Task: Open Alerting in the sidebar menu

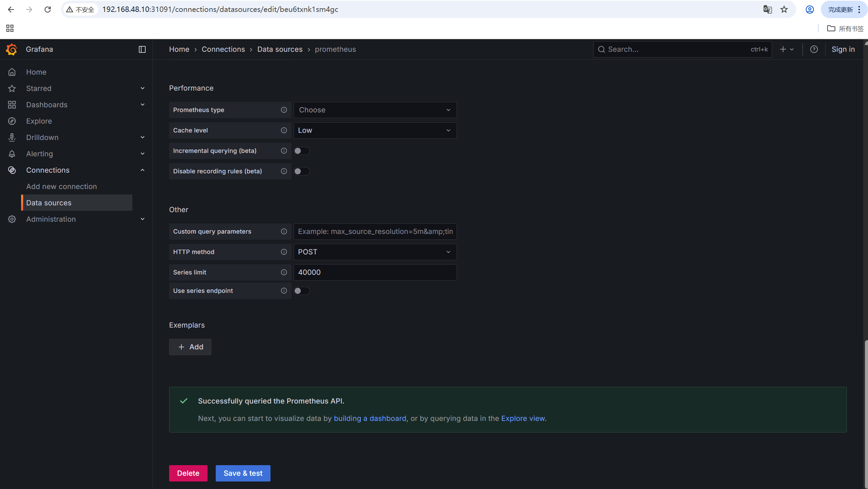Action: pyautogui.click(x=39, y=154)
